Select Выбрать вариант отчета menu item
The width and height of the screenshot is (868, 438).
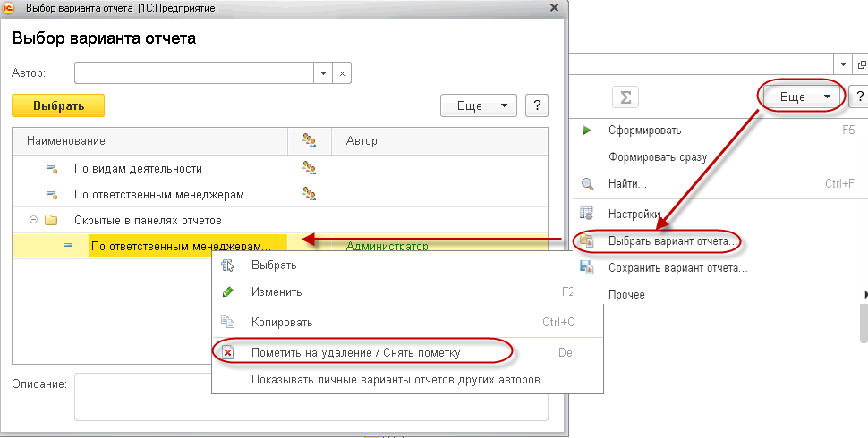(672, 241)
